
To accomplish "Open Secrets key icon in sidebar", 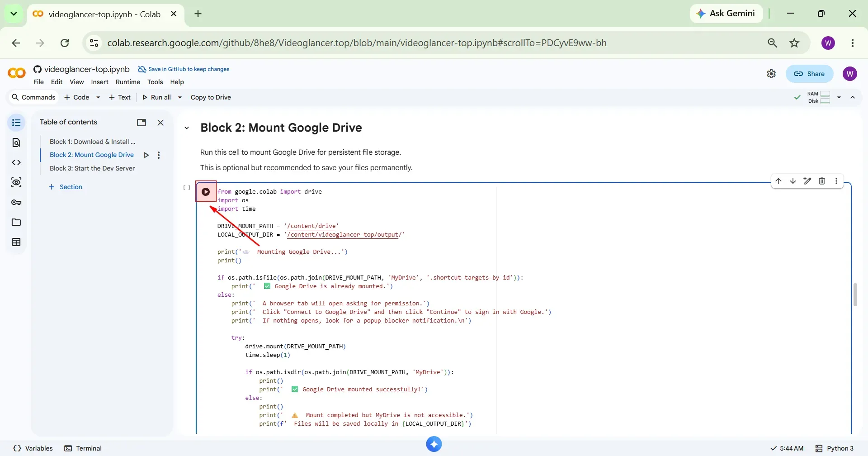I will click(16, 202).
